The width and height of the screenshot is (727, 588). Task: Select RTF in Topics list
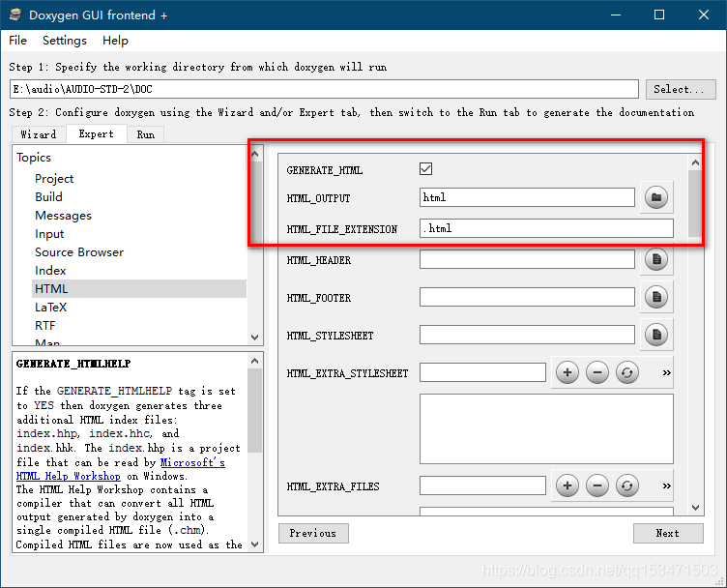click(45, 326)
